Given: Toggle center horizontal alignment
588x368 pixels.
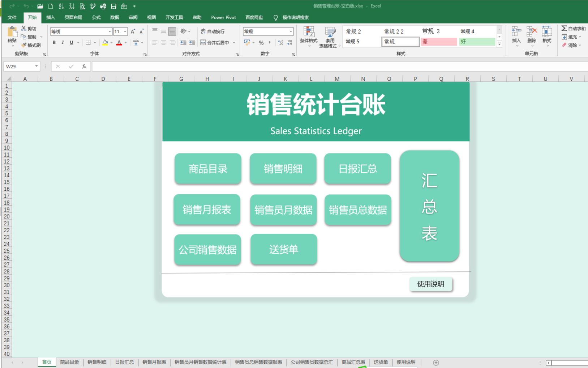Looking at the screenshot, I should coord(163,42).
